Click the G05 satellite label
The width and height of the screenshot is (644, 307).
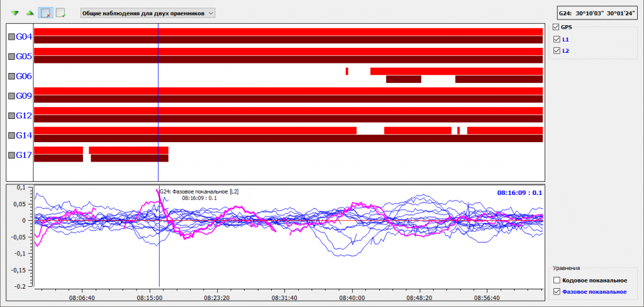[x=24, y=57]
